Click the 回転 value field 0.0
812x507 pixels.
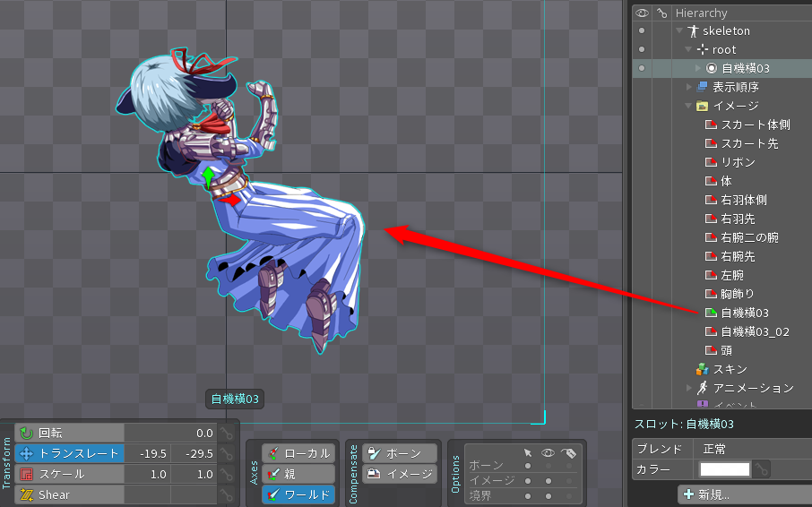point(170,433)
